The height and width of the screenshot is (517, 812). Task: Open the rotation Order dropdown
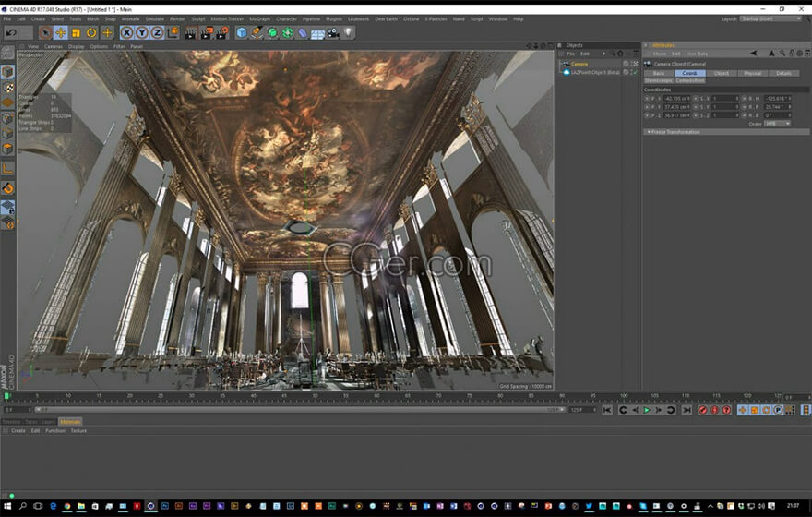pyautogui.click(x=777, y=124)
